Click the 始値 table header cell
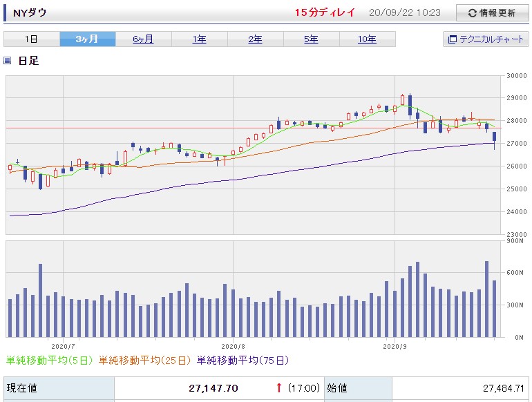This screenshot has height=402, width=532. [x=359, y=388]
